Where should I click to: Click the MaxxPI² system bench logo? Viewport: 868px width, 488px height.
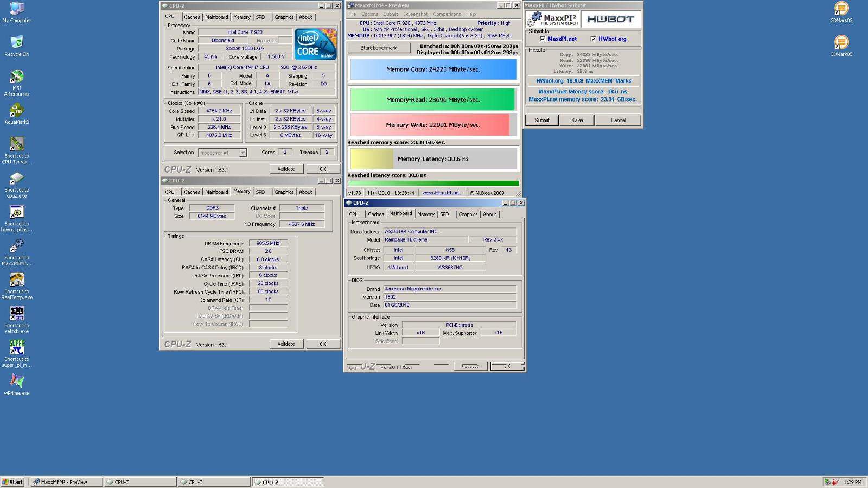552,19
